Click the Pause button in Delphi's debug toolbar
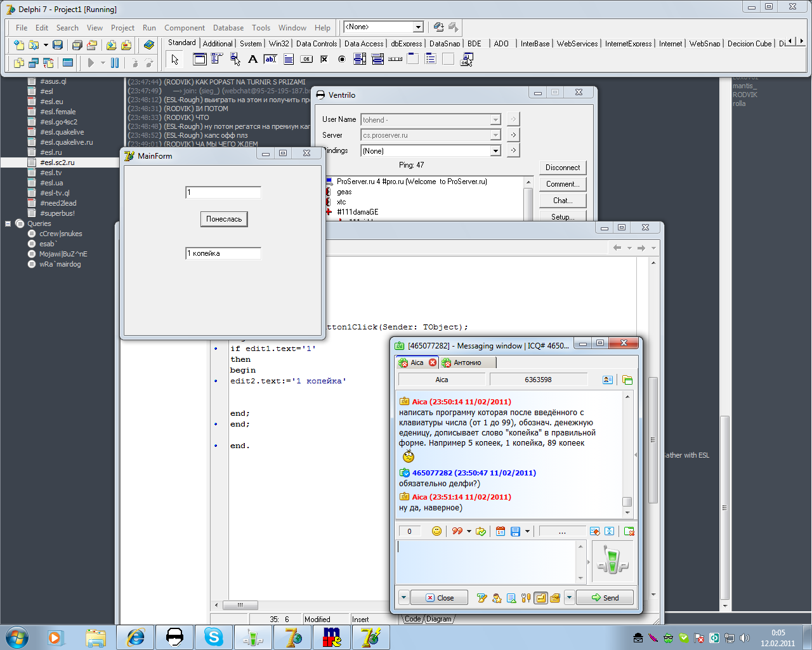Image resolution: width=812 pixels, height=650 pixels. (x=115, y=63)
